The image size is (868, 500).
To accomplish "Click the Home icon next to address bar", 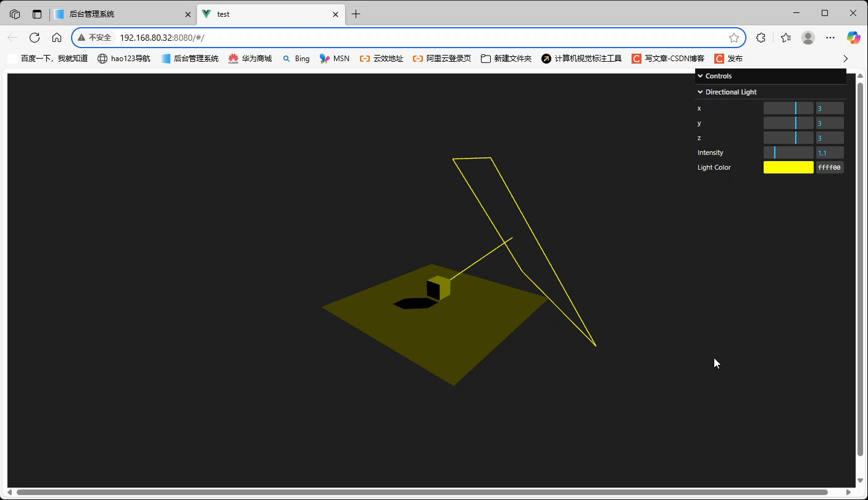I will (x=57, y=37).
